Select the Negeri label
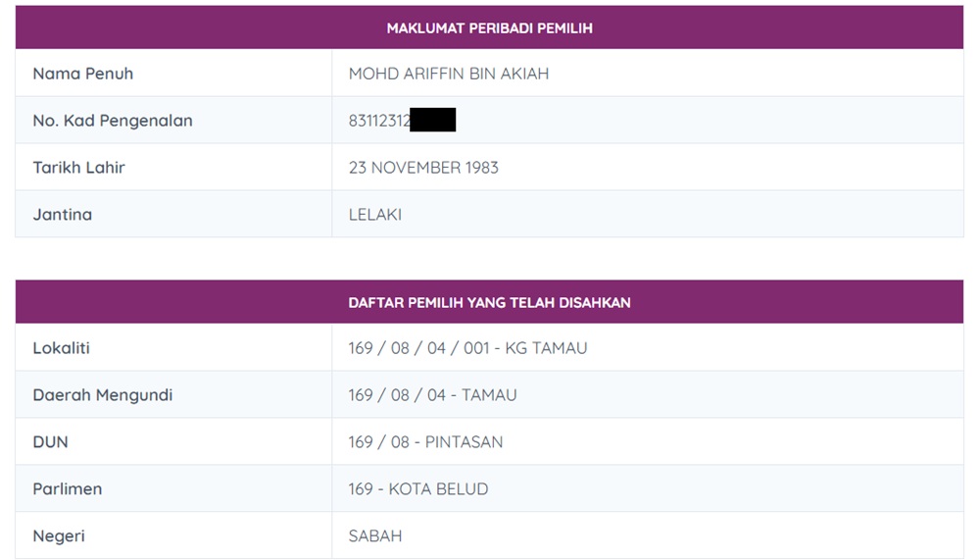The height and width of the screenshot is (560, 980). click(58, 536)
